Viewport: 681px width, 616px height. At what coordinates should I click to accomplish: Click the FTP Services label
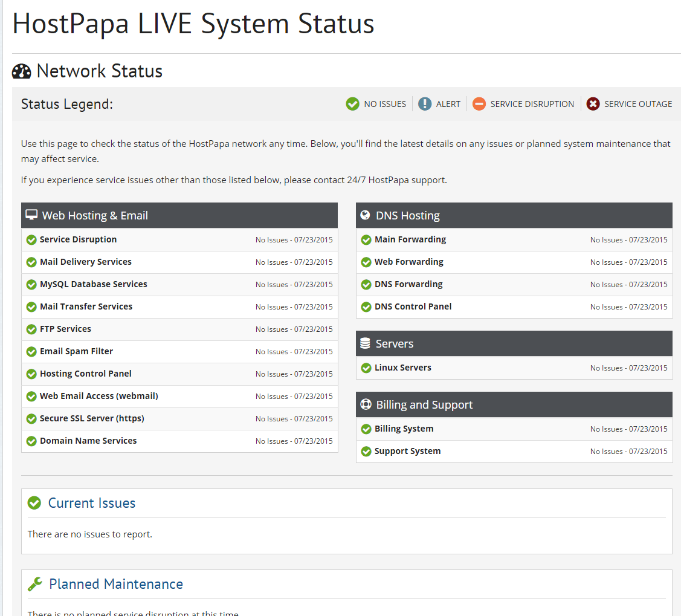pos(66,329)
